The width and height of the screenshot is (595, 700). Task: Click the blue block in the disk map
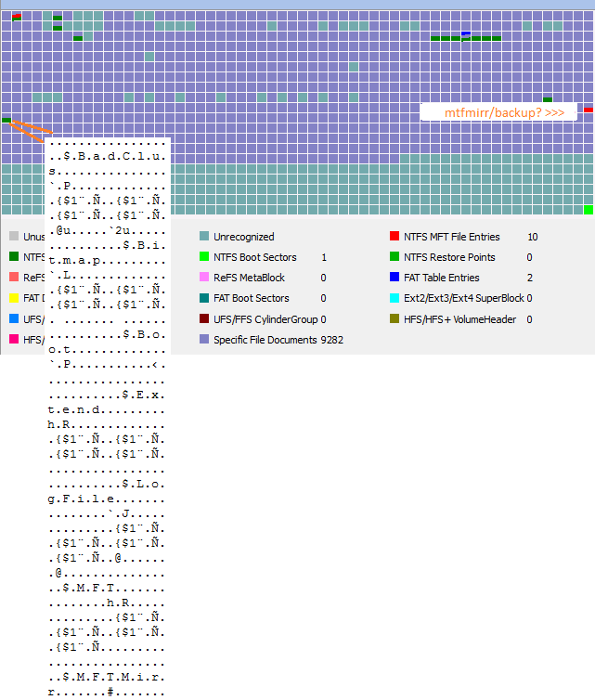466,33
